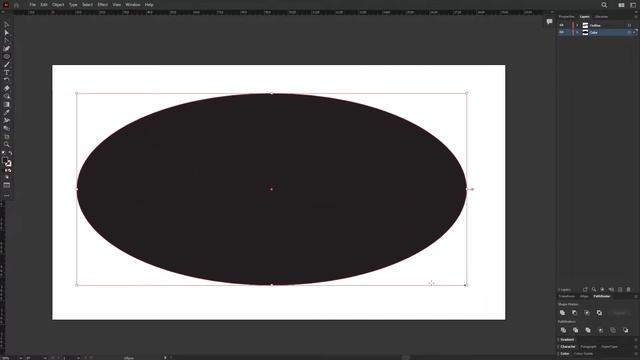Viewport: 640px width, 360px height.
Task: Apply Divide pathfinder
Action: point(563,330)
